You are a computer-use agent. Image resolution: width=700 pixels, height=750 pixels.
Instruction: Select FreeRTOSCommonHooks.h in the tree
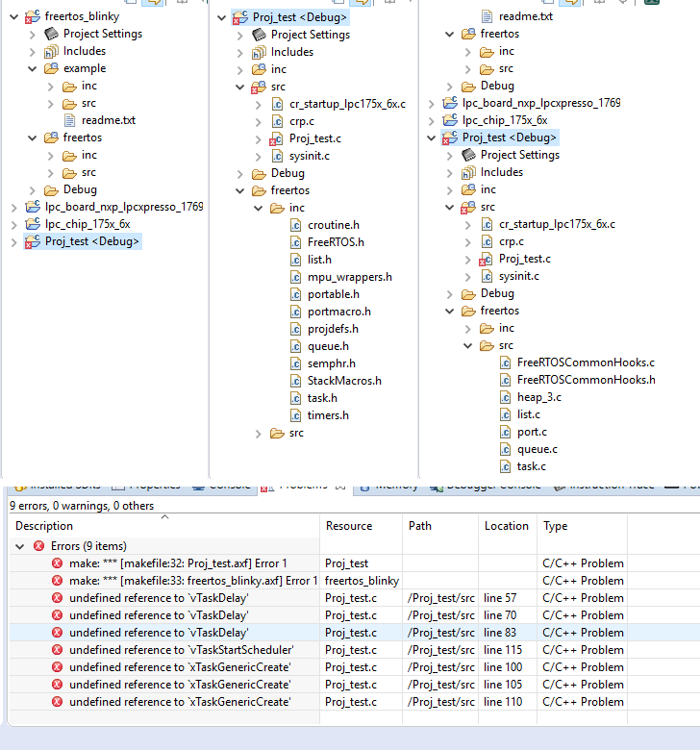[587, 380]
